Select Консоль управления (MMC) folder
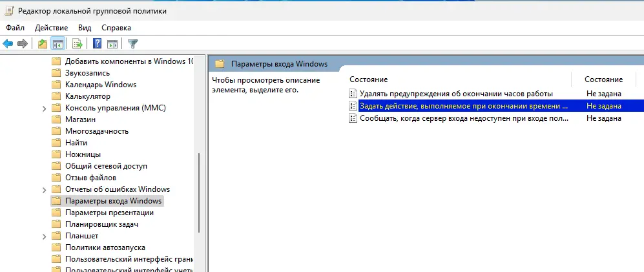Viewport: 644px width, 272px height. click(116, 108)
